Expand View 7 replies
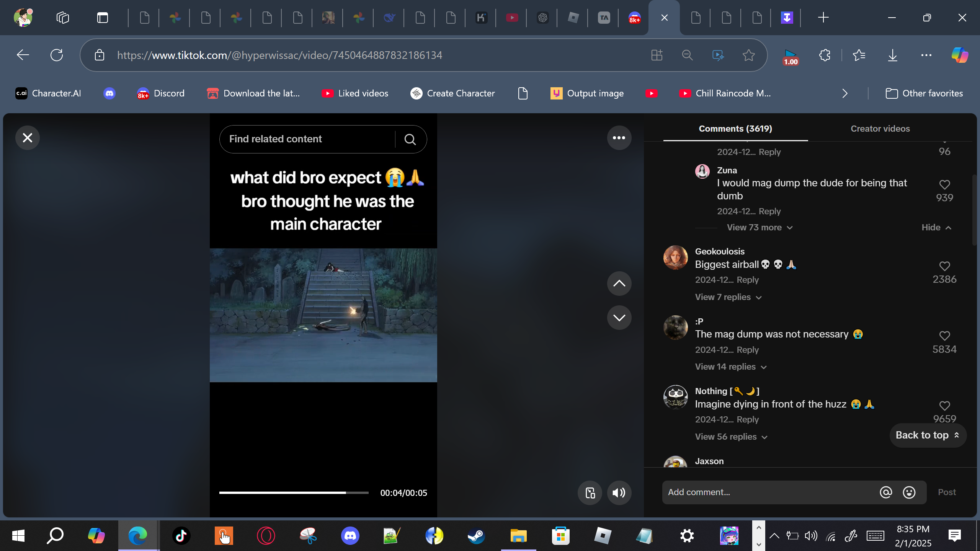The height and width of the screenshot is (551, 980). pos(728,297)
